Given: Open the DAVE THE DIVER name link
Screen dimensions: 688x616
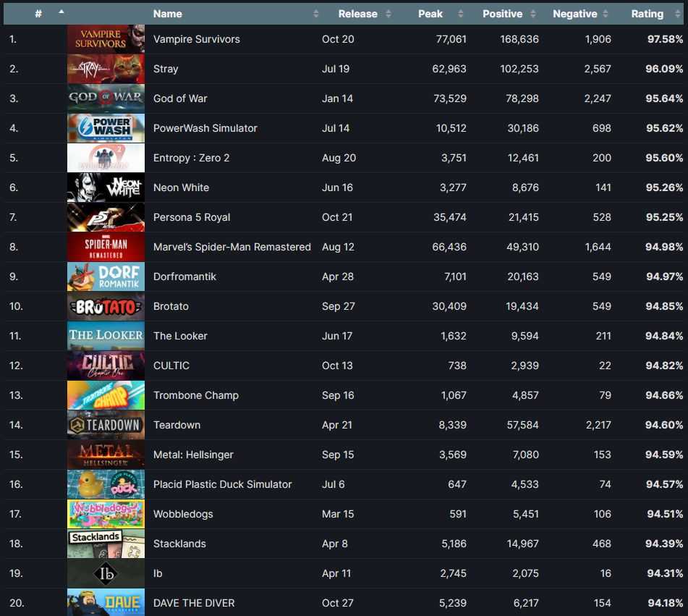Looking at the screenshot, I should pyautogui.click(x=194, y=603).
